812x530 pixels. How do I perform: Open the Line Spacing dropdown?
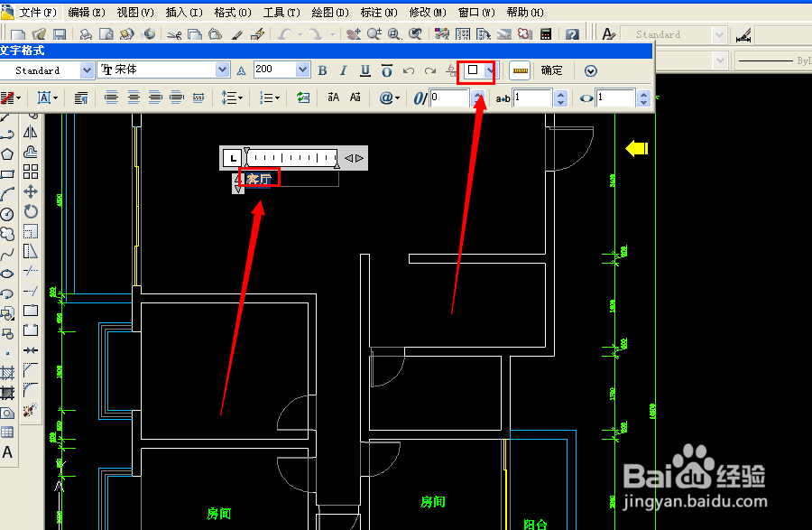tap(232, 98)
